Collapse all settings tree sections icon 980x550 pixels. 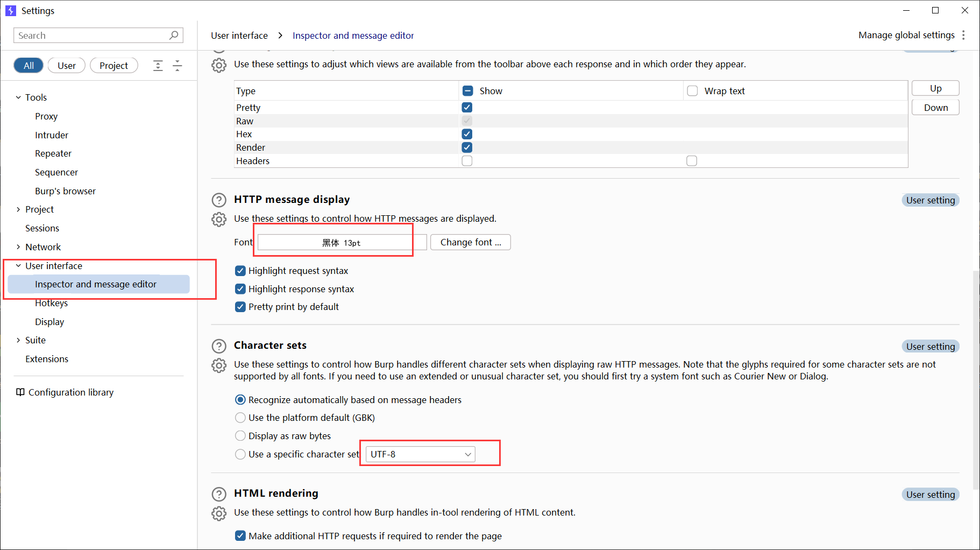point(177,66)
